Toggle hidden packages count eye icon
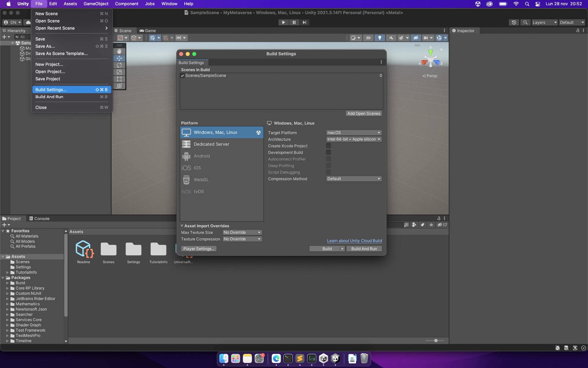The image size is (588, 368). [x=442, y=225]
